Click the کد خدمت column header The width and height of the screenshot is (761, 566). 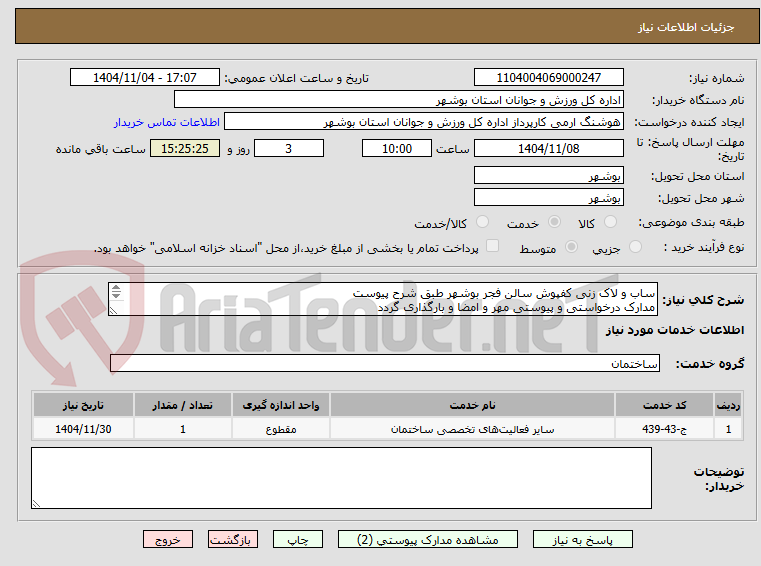664,405
